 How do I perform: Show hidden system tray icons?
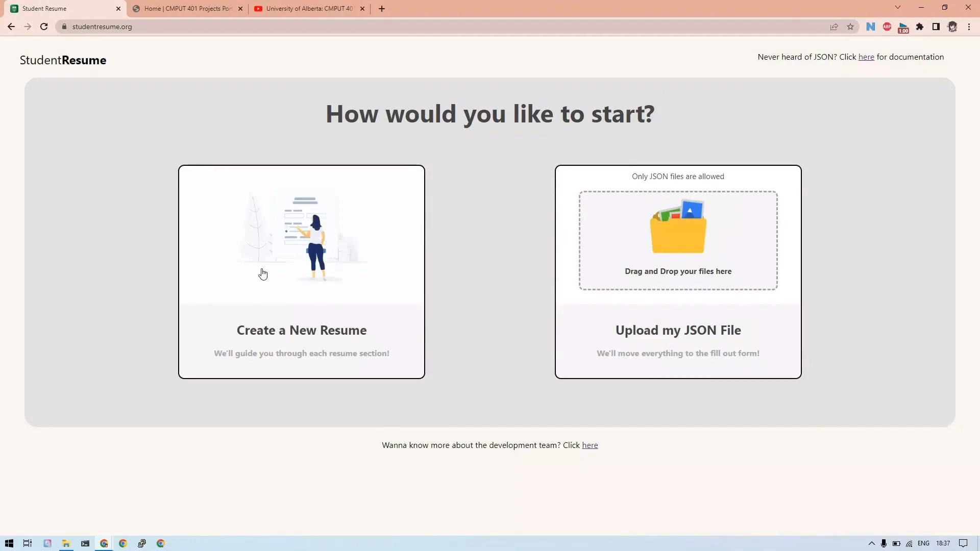click(x=871, y=543)
